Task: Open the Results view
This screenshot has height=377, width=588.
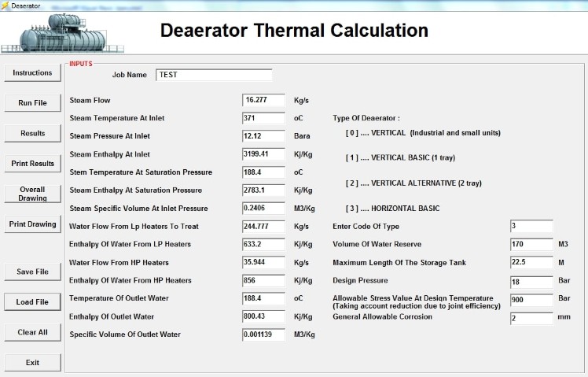Action: (x=33, y=133)
